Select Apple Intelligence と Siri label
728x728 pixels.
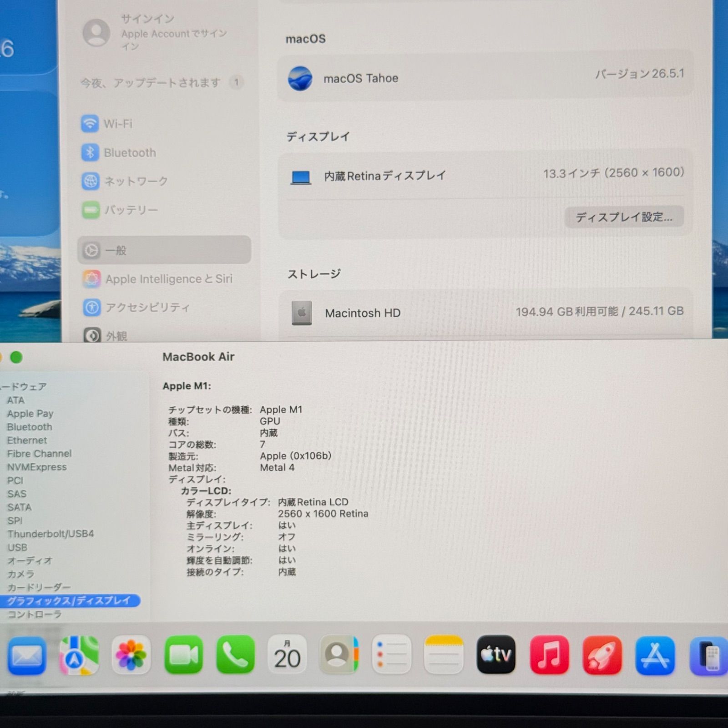pyautogui.click(x=169, y=279)
